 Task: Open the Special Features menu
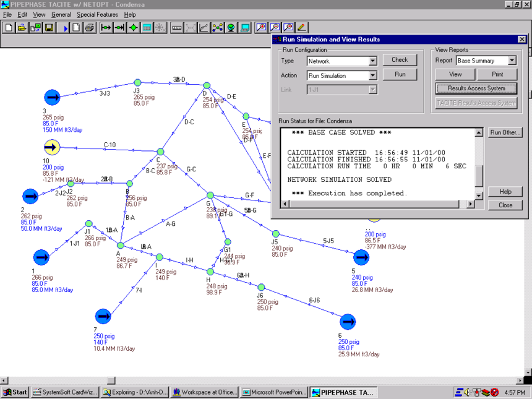[x=98, y=14]
